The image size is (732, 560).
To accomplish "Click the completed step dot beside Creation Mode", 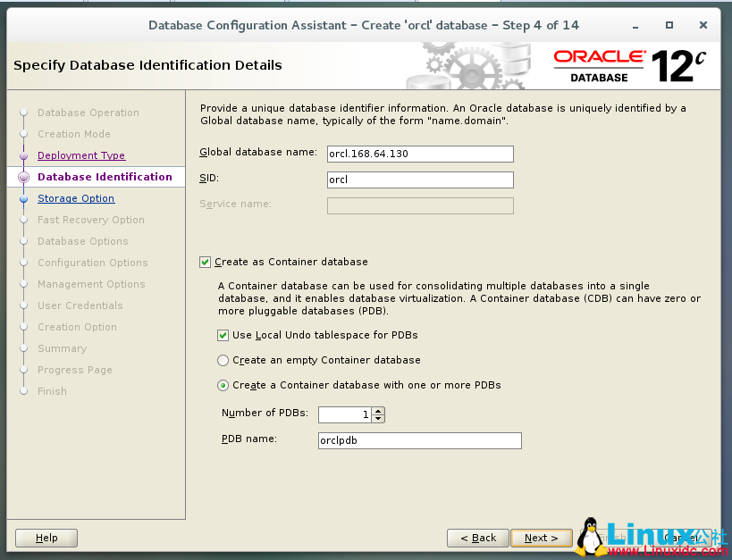I will pyautogui.click(x=23, y=134).
